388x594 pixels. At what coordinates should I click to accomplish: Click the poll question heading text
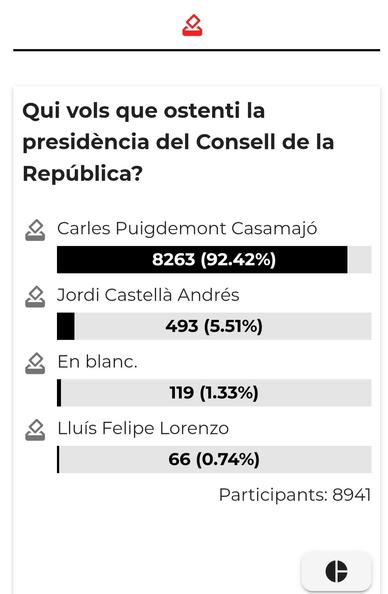pos(178,142)
